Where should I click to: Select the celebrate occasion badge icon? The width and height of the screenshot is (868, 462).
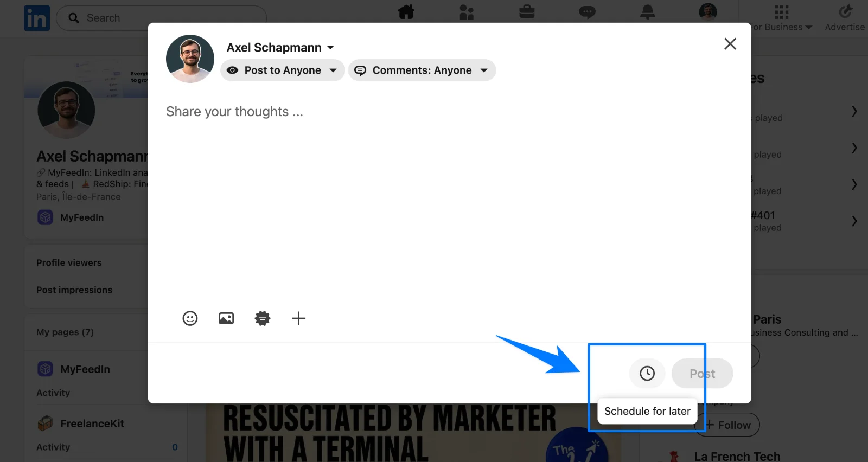coord(263,318)
